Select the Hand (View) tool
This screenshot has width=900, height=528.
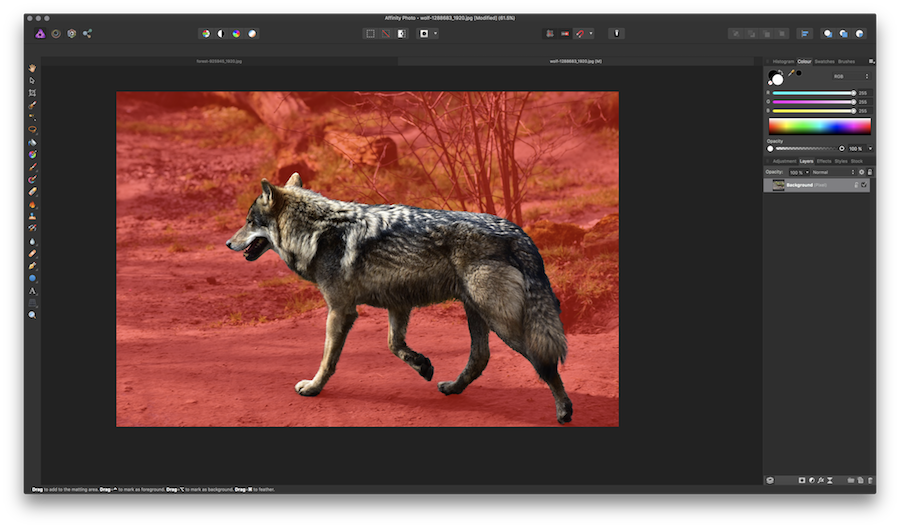pyautogui.click(x=32, y=68)
